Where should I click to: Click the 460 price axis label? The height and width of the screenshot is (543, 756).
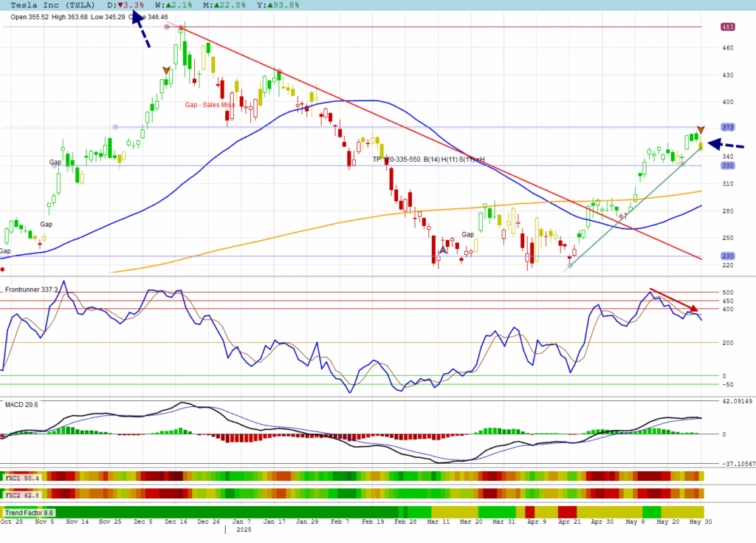(x=727, y=48)
